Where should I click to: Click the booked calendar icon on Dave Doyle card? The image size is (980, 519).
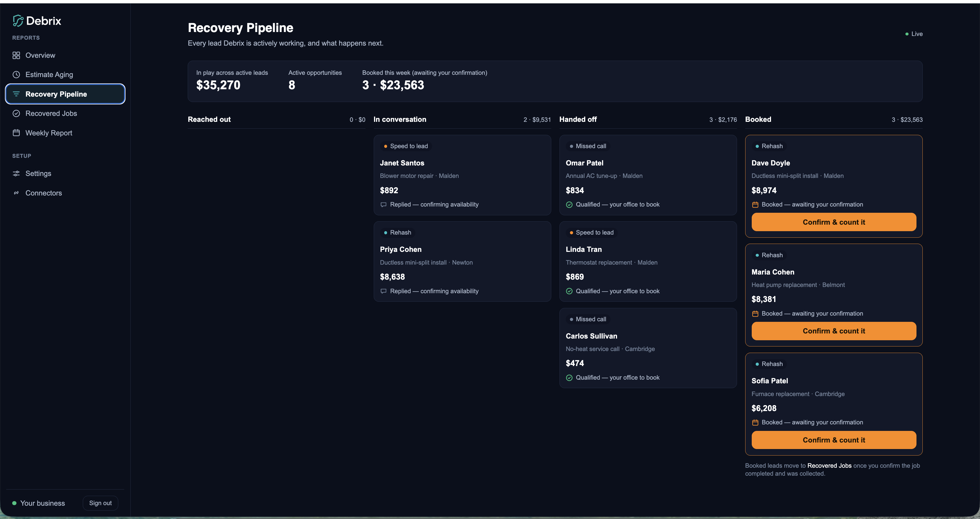pos(755,205)
